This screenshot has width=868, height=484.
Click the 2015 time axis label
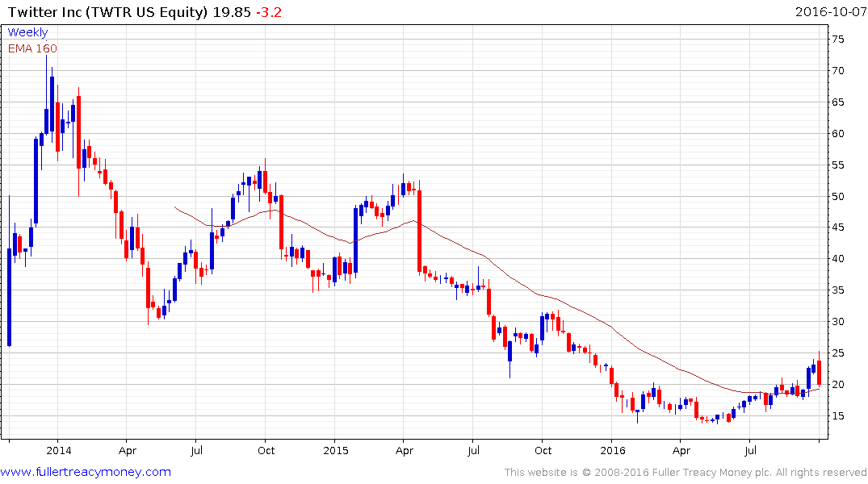tap(335, 450)
